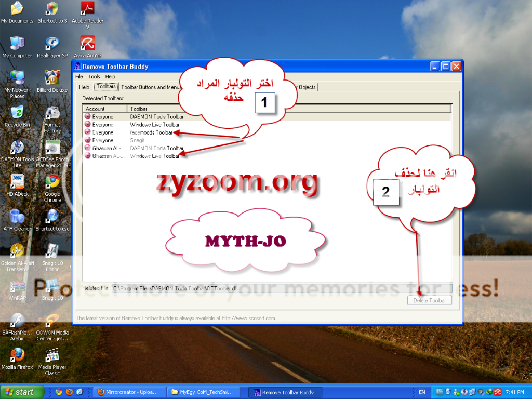
Task: Open the HD ADeck desktop icon
Action: tap(17, 185)
